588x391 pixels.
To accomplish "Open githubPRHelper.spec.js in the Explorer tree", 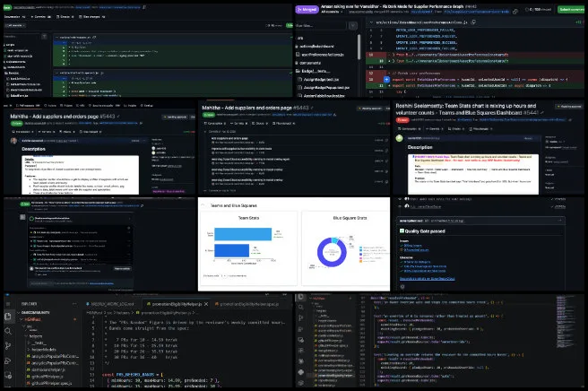I will (48, 383).
